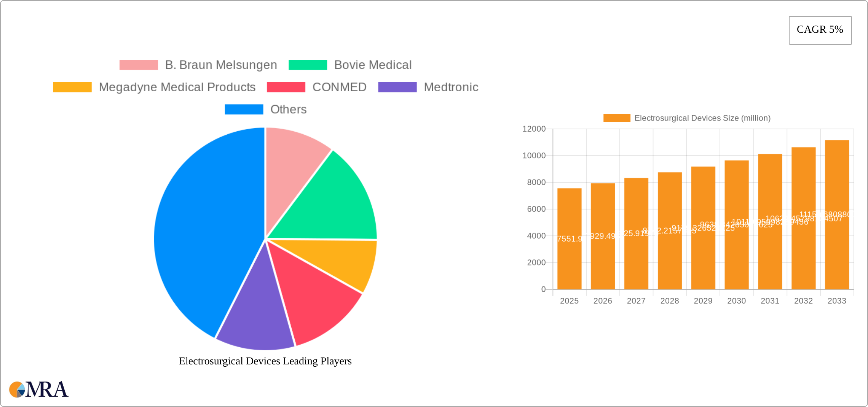Click the 2031 x-axis label
Image resolution: width=868 pixels, height=407 pixels.
pos(770,301)
